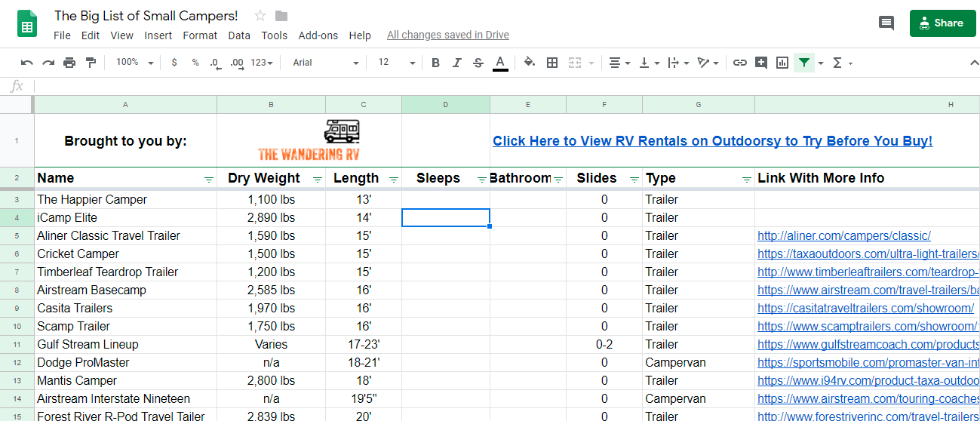Viewport: 980px width, 421px height.
Task: Open the File menu
Action: (62, 35)
